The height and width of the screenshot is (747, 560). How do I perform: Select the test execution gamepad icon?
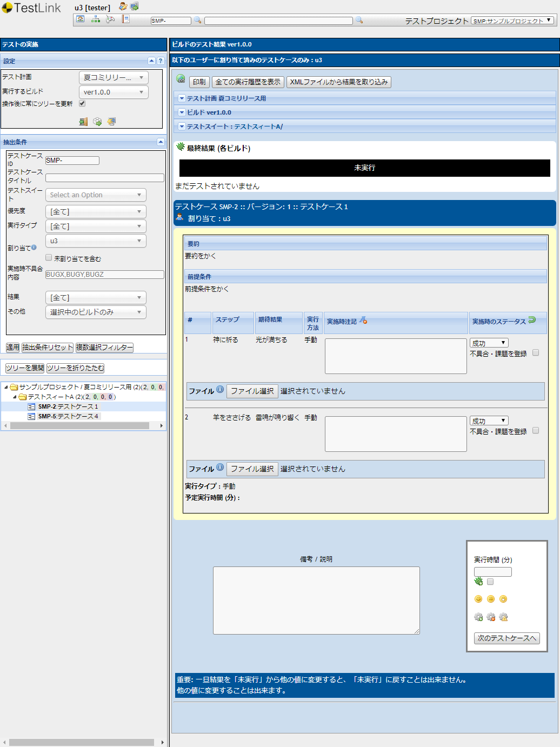pyautogui.click(x=110, y=18)
